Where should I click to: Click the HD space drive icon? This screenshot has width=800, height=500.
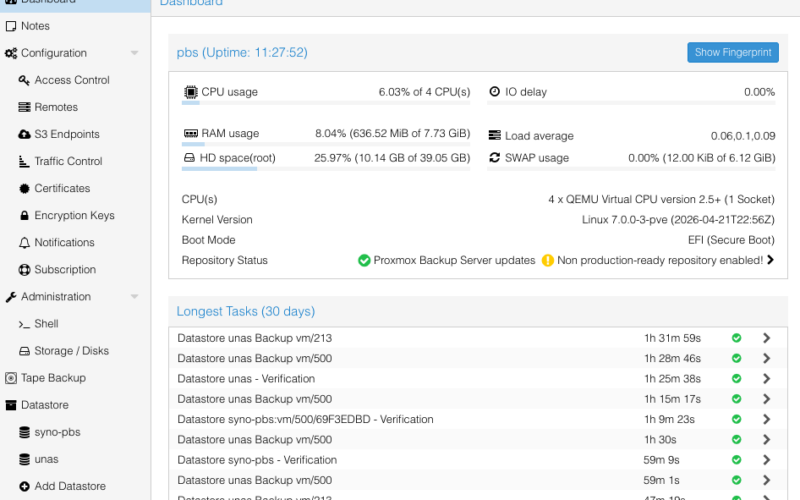coord(189,158)
